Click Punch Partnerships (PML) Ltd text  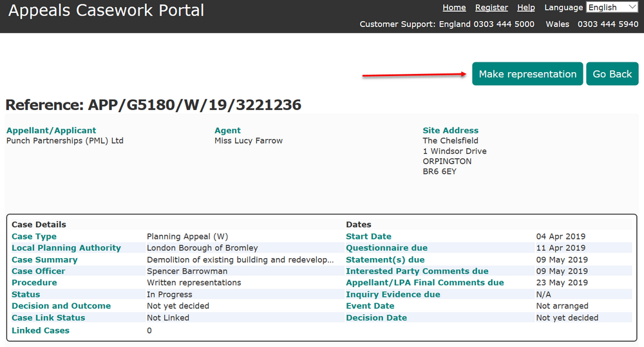click(x=65, y=140)
